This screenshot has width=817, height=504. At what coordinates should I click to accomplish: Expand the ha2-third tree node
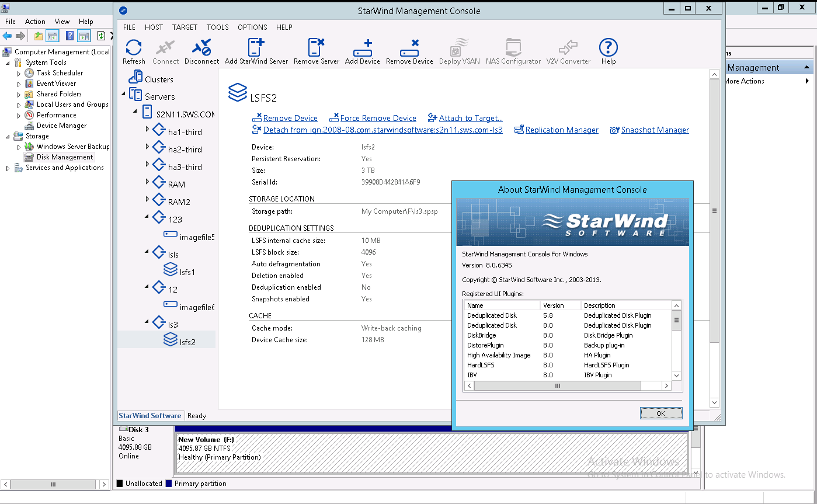(x=147, y=147)
